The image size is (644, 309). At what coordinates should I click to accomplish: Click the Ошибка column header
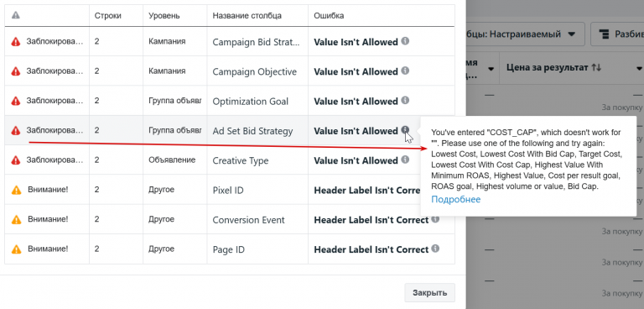point(329,16)
